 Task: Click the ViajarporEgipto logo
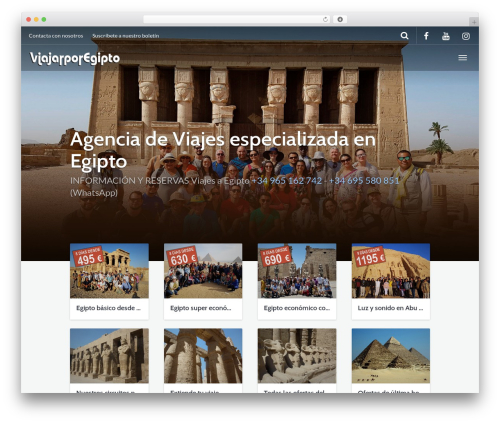coord(75,59)
